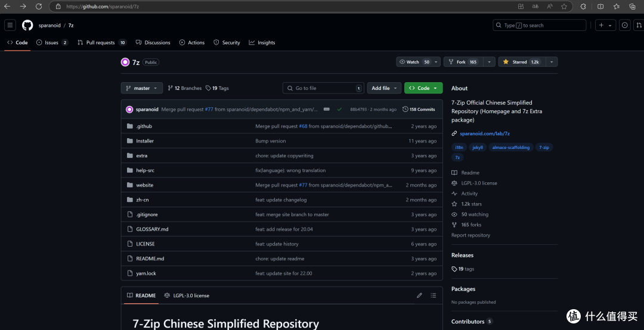Click the plus create new button
The image size is (644, 330).
click(x=601, y=25)
